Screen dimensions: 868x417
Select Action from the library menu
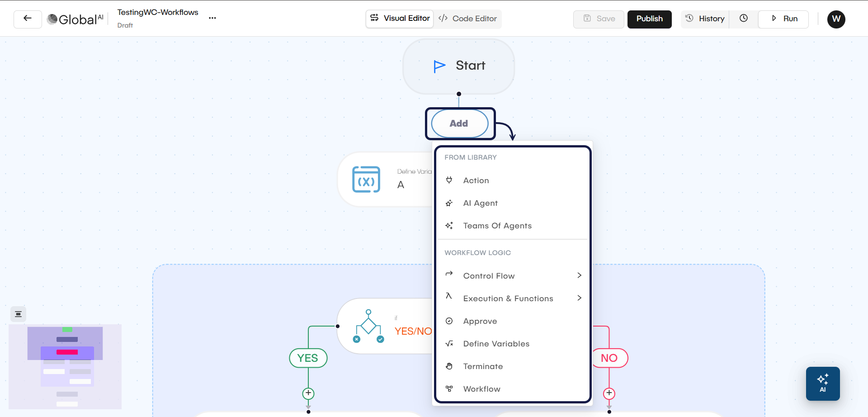476,180
